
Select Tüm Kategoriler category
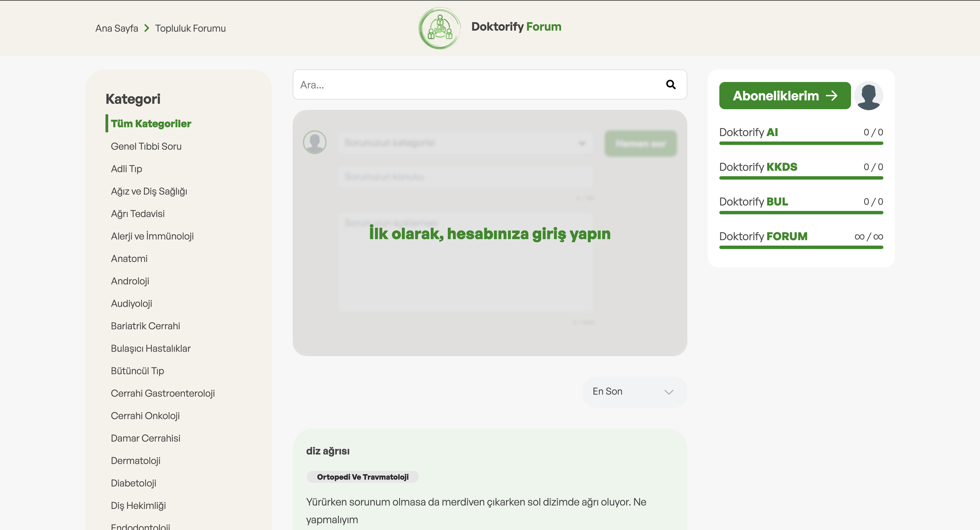pos(151,123)
